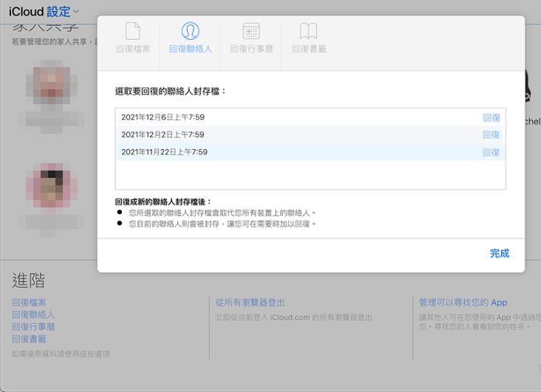Screen dimensions: 541x392
Task: Click 管理可以尋找您的 App link
Action: pyautogui.click(x=463, y=303)
